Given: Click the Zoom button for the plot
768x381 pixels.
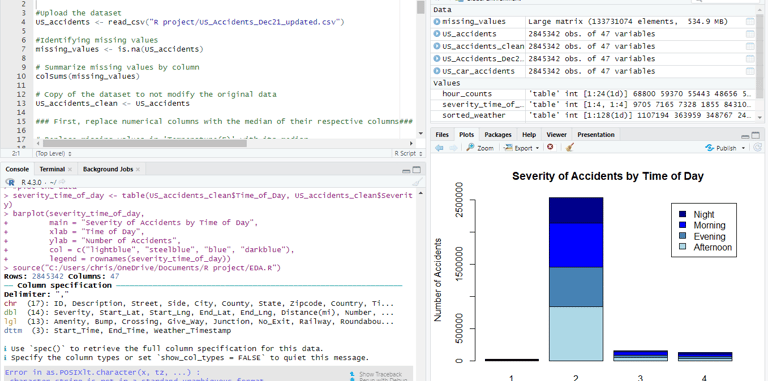Looking at the screenshot, I should tap(480, 147).
